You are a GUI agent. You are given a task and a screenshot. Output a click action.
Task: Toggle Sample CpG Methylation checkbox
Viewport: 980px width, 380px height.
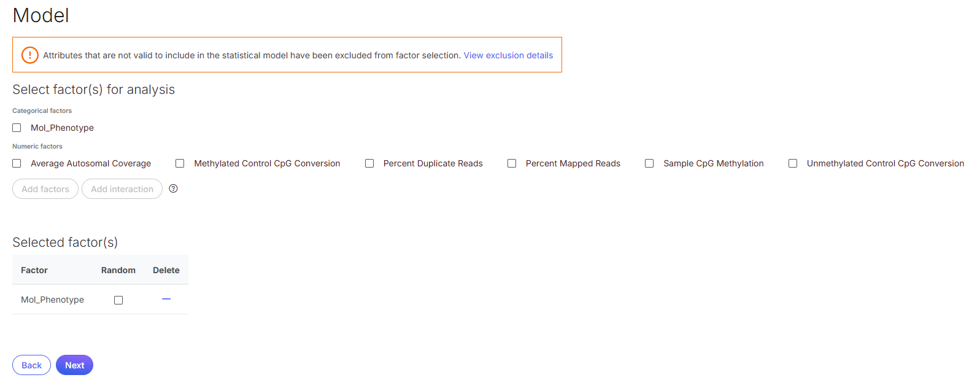click(x=649, y=163)
